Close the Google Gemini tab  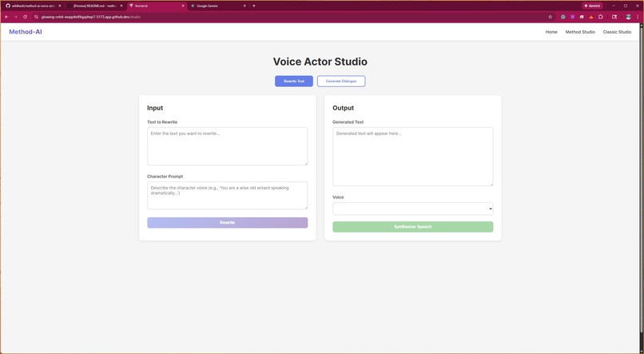pos(244,6)
